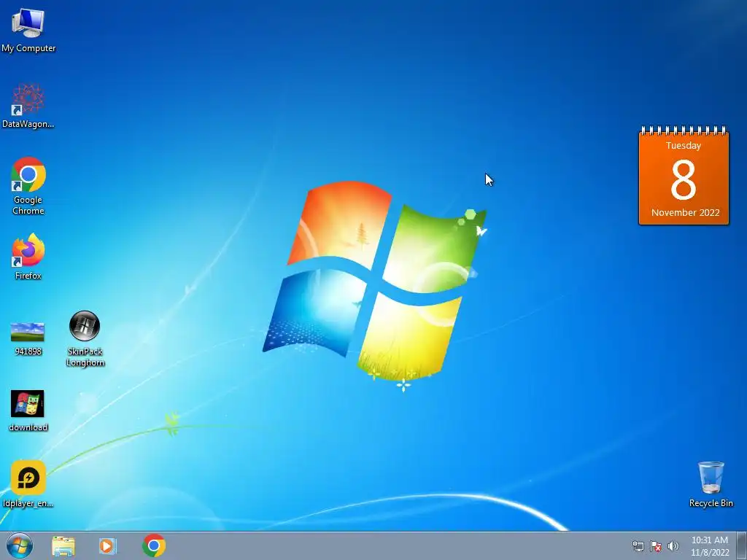Open the Windows Start menu orb
Viewport: 747px width, 560px height.
pos(20,545)
